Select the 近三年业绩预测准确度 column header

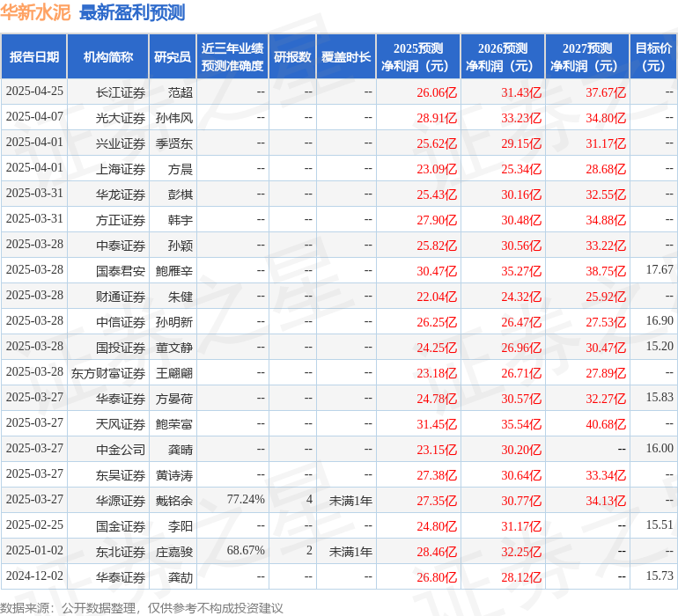[x=232, y=57]
